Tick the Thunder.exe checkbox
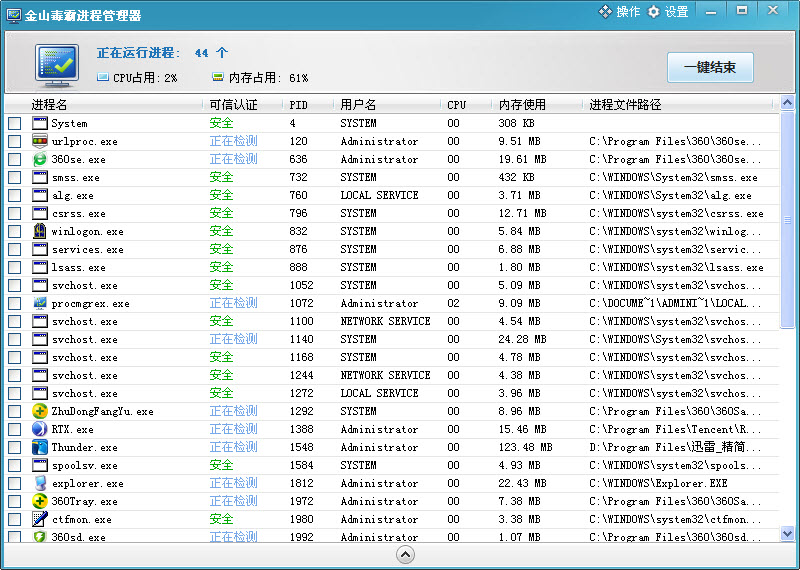800x570 pixels. [x=14, y=448]
